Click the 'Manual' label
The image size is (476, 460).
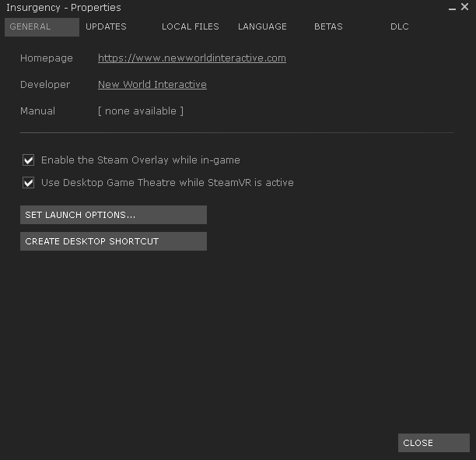point(37,111)
